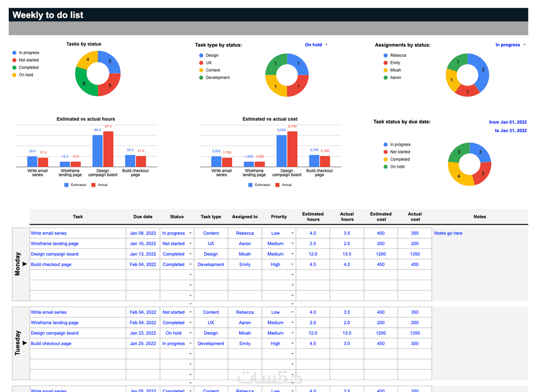The image size is (540, 392).
Task: Select the Task column header
Action: (78, 217)
